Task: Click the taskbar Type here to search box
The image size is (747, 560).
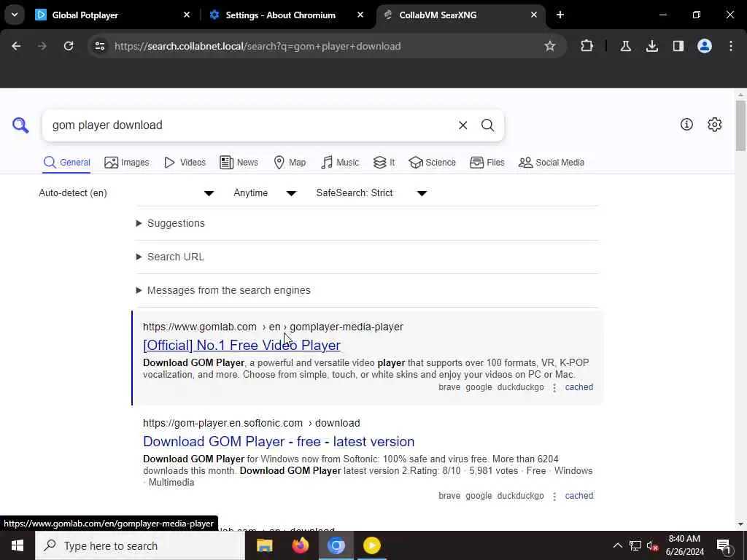Action: [140, 545]
